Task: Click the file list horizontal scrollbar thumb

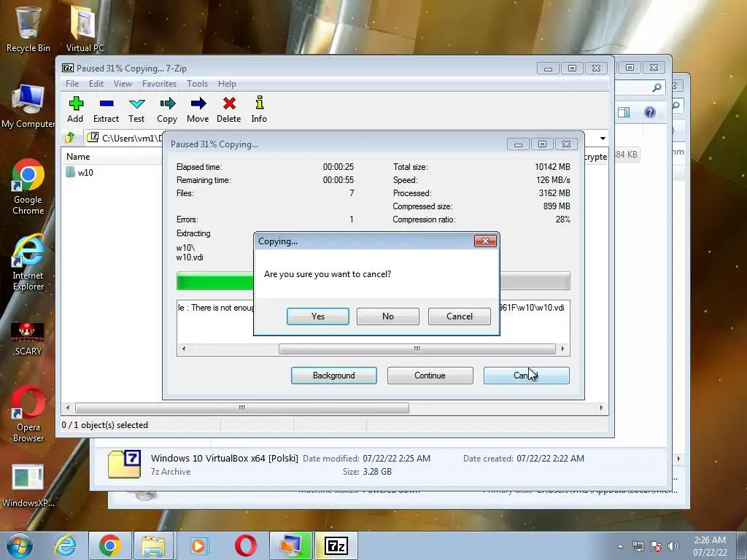Action: 242,408
